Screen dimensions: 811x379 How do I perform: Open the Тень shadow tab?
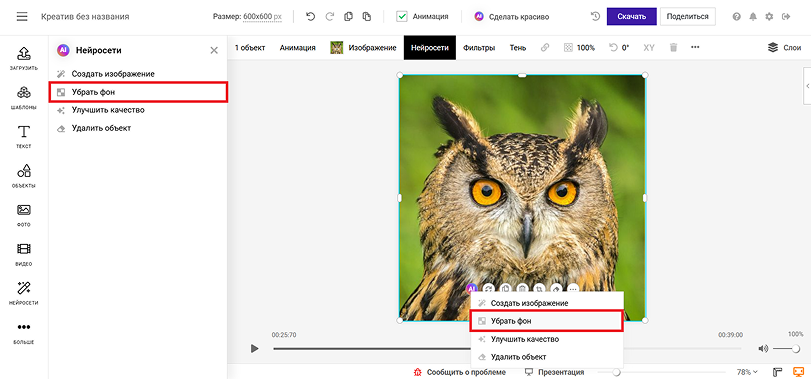click(518, 48)
